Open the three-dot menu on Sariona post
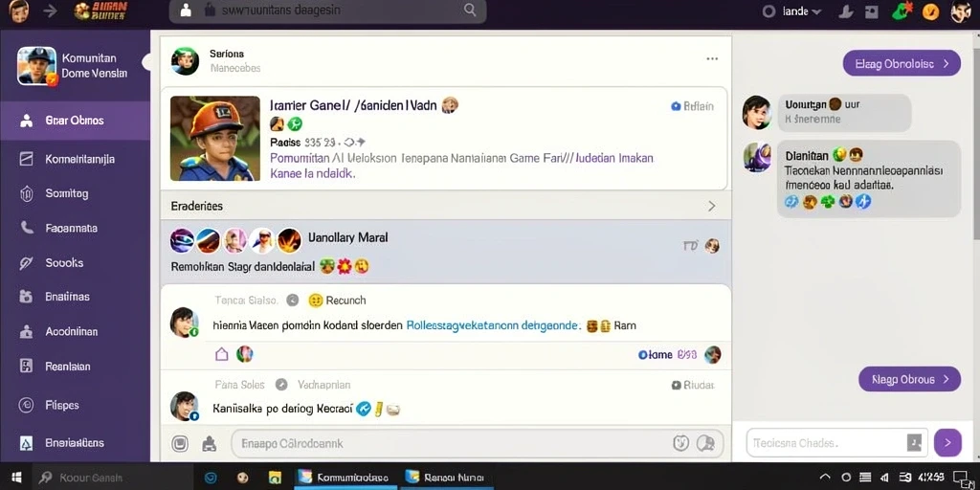 [712, 58]
